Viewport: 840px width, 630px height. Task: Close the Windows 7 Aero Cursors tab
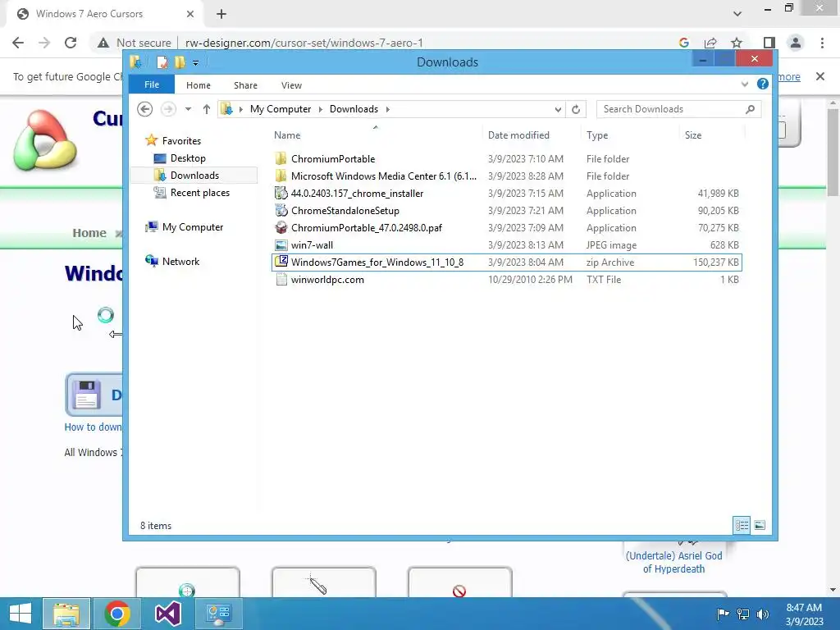click(190, 14)
